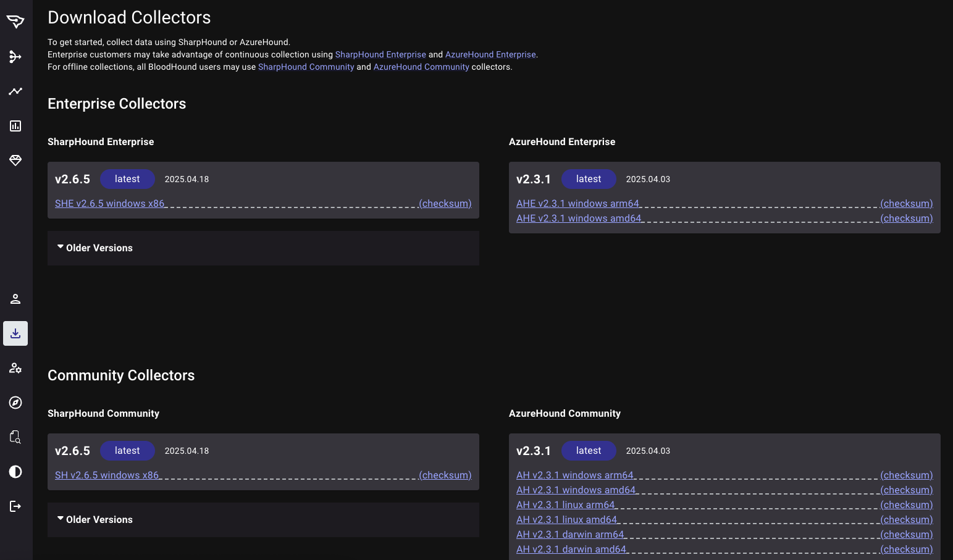Download AH v2.3.1 linux amd64
The height and width of the screenshot is (560, 953).
567,519
